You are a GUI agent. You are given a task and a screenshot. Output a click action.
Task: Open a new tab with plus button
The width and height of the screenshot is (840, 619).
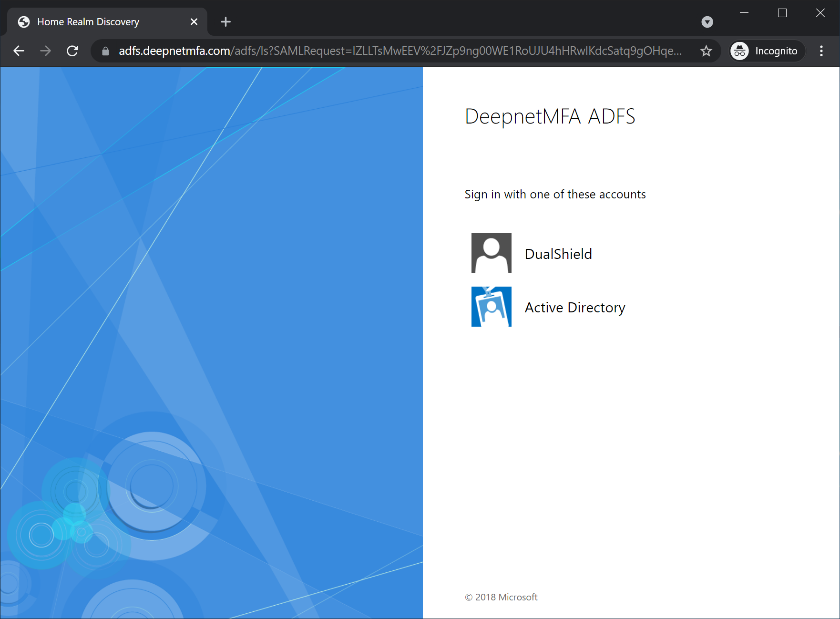[x=225, y=22]
